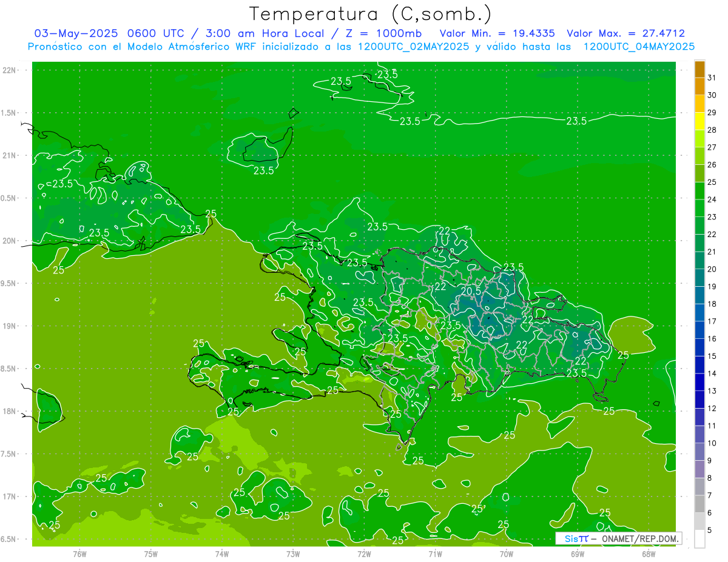
Task: Click the value 10 on the color scale
Action: (712, 443)
